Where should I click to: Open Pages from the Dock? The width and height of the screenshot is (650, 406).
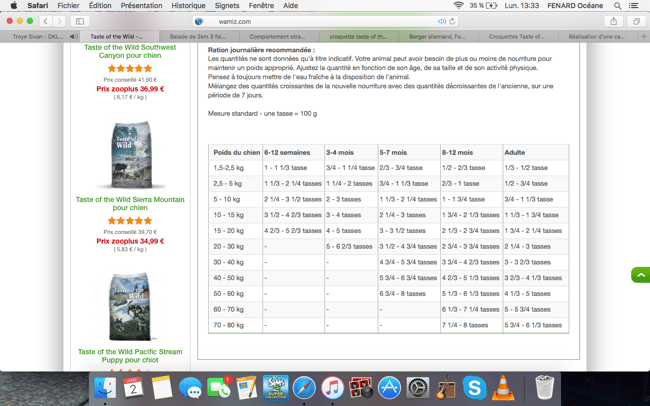247,388
